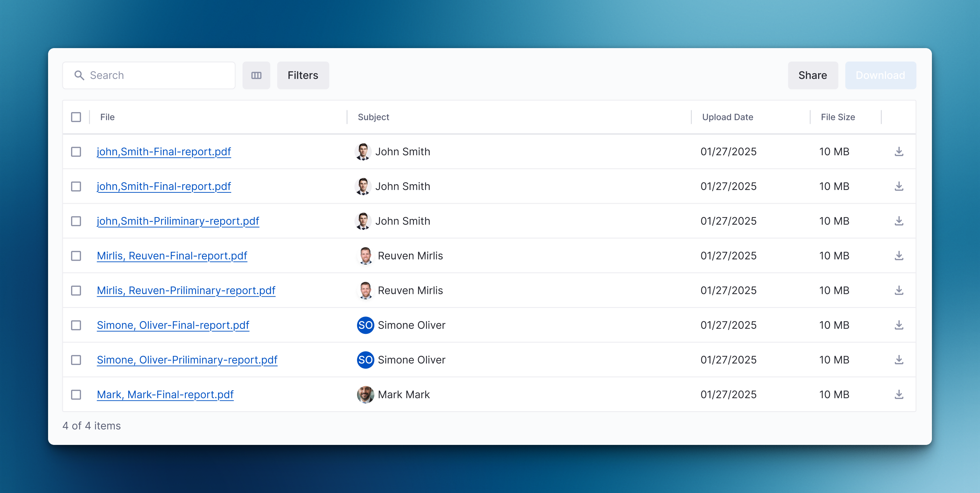Tick checkbox beside john,Smith-Priliminary-report.pdf
The height and width of the screenshot is (493, 980).
(76, 221)
